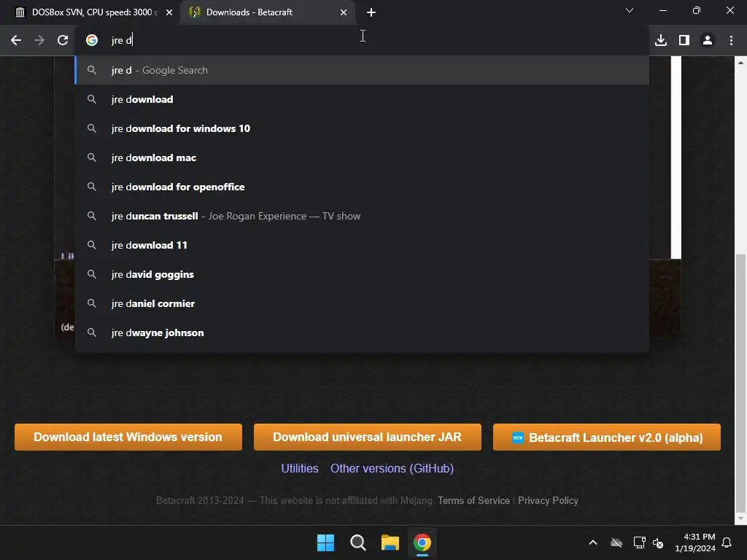Image resolution: width=747 pixels, height=560 pixels.
Task: Click the scrollbar down arrow
Action: click(x=740, y=518)
